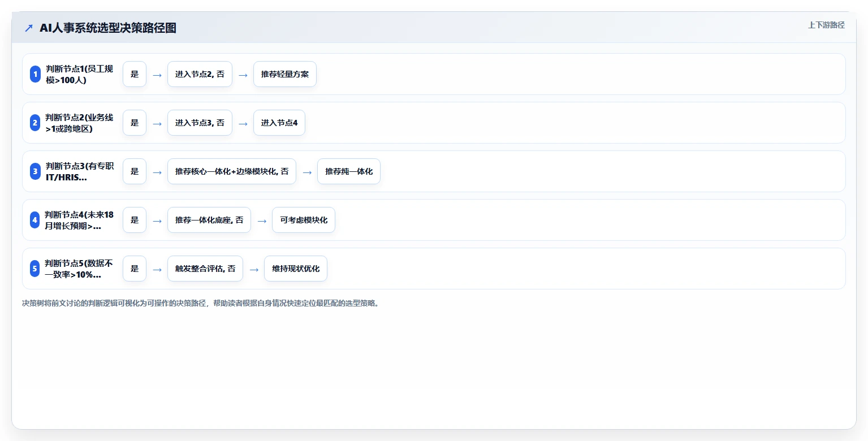Image resolution: width=868 pixels, height=441 pixels.
Task: Click the 判断节点3 truncated label
Action: (80, 171)
